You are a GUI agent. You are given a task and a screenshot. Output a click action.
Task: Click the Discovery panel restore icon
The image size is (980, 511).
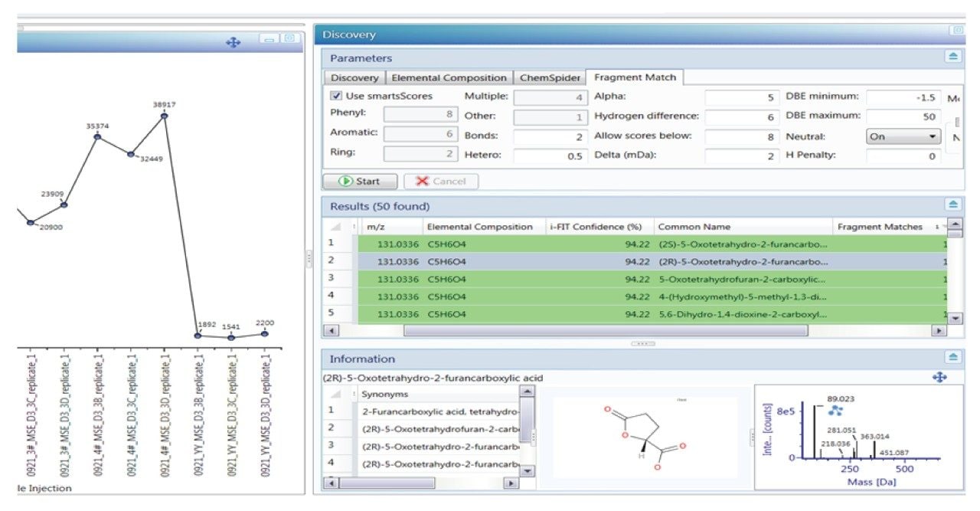coord(956,31)
